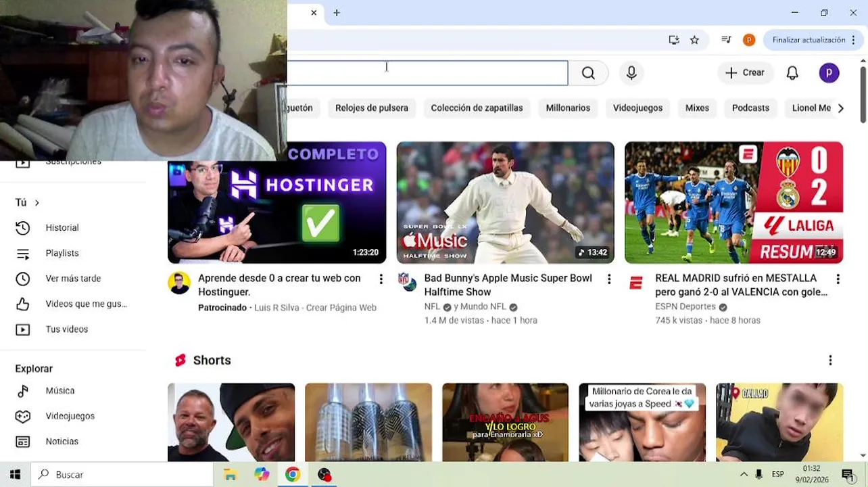
Task: Click the Ver más tarde clock icon
Action: click(23, 279)
